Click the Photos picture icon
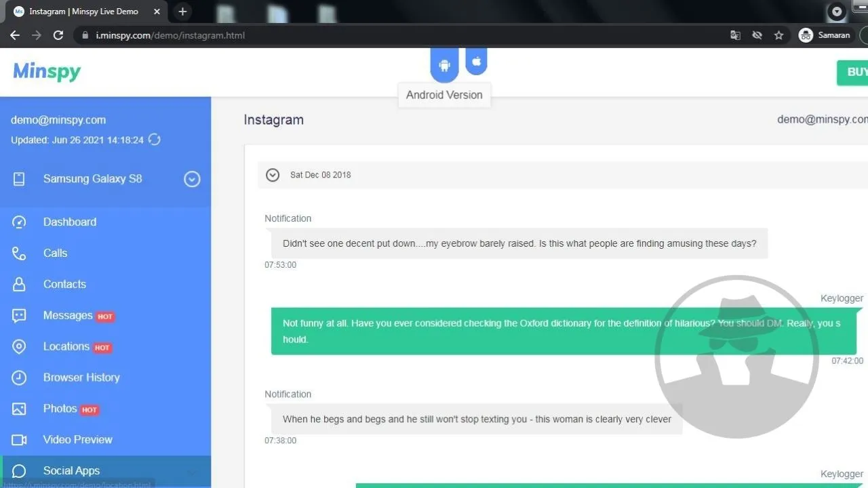Image resolution: width=868 pixels, height=488 pixels. (x=19, y=409)
